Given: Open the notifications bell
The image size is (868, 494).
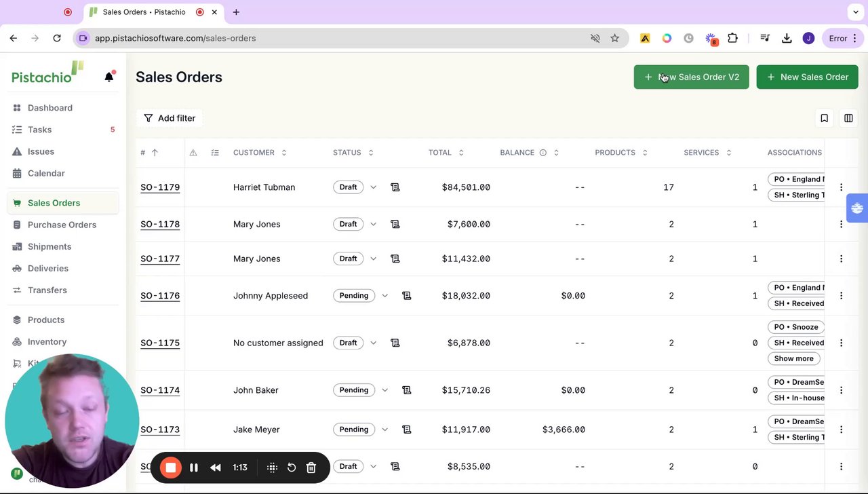Looking at the screenshot, I should (x=109, y=77).
